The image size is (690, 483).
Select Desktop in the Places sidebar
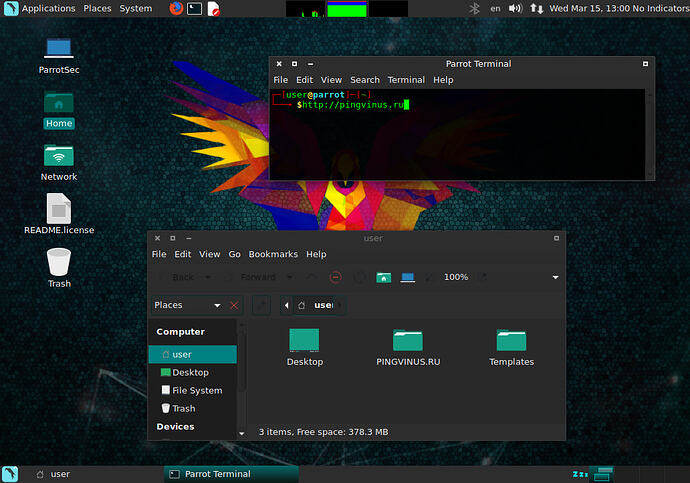[193, 373]
